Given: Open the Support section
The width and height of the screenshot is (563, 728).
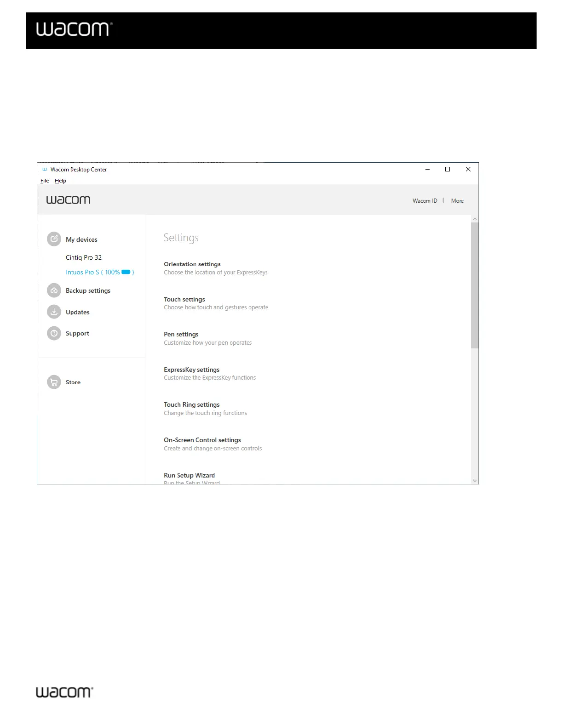Looking at the screenshot, I should (x=77, y=333).
